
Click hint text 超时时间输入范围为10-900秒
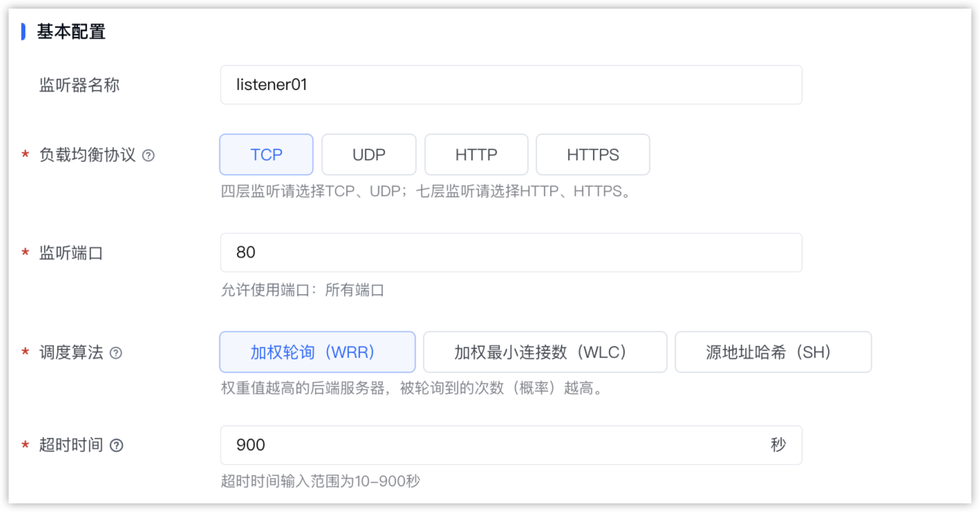click(321, 481)
